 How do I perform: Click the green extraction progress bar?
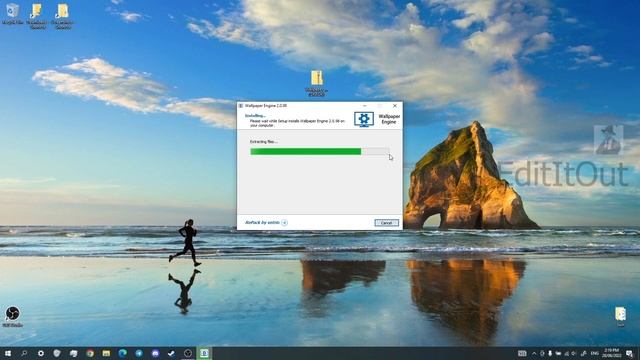tap(319, 151)
